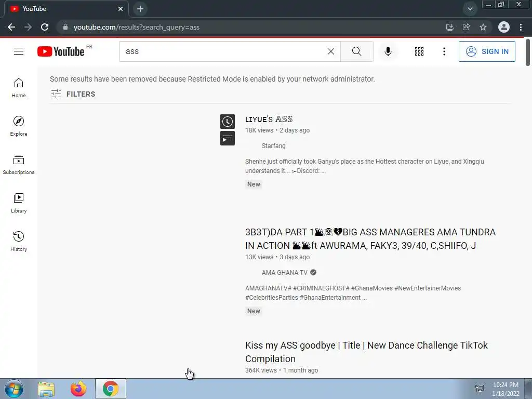Open the Chrome three-dot menu
The height and width of the screenshot is (399, 532).
click(x=521, y=27)
